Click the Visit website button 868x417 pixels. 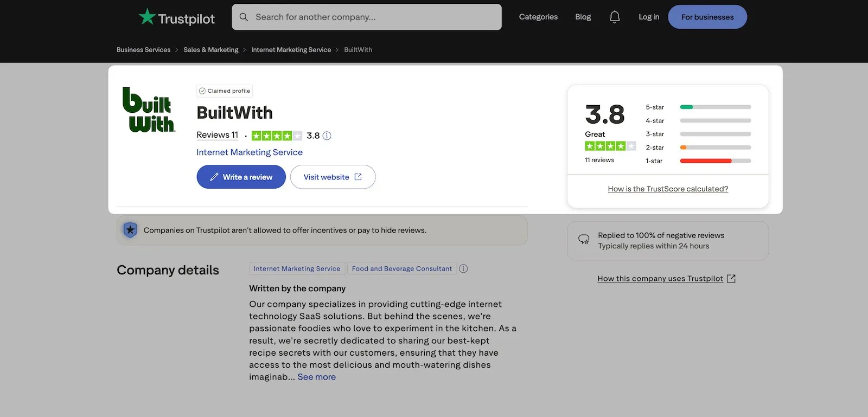click(x=333, y=177)
